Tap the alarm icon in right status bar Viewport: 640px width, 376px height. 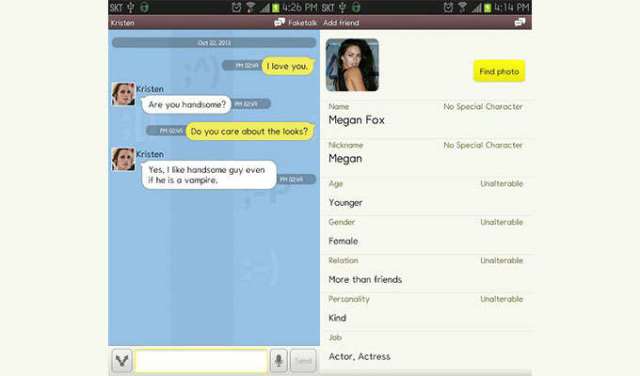tap(448, 7)
